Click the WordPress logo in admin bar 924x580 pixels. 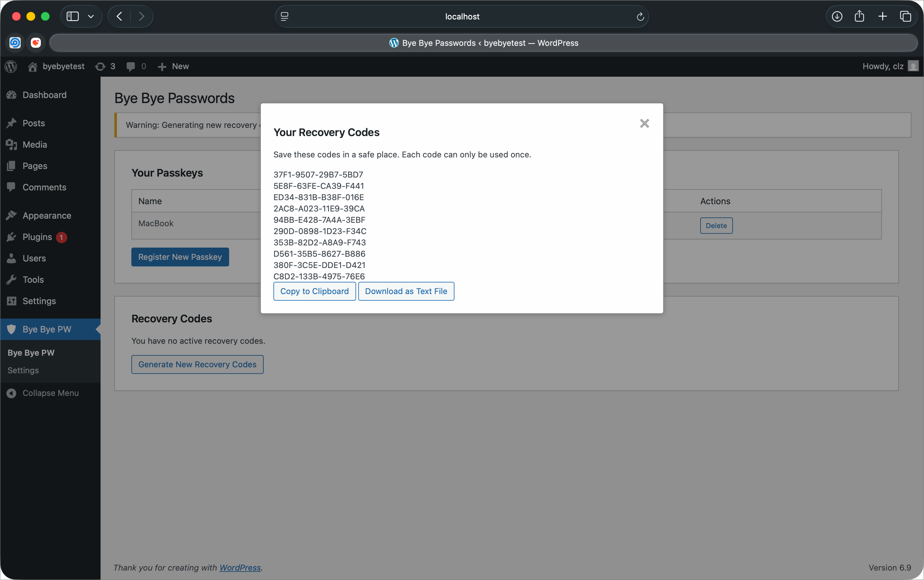coord(11,66)
